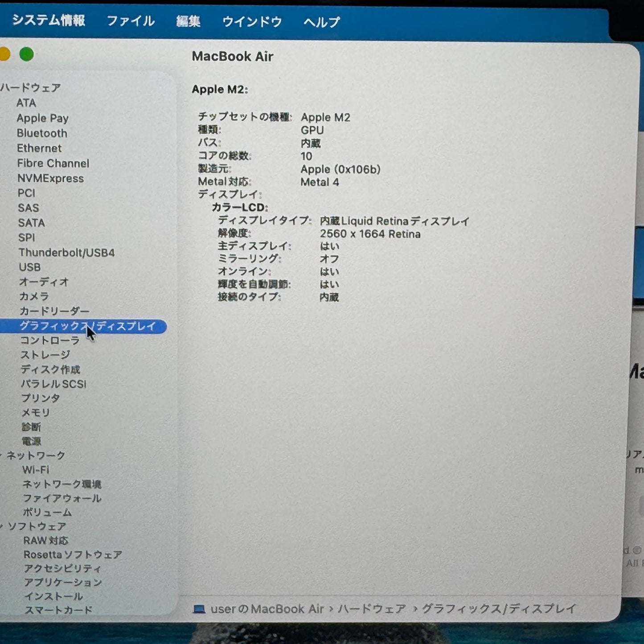Viewport: 644px width, 644px height.
Task: Select 電源 in the sidebar
Action: point(31,441)
